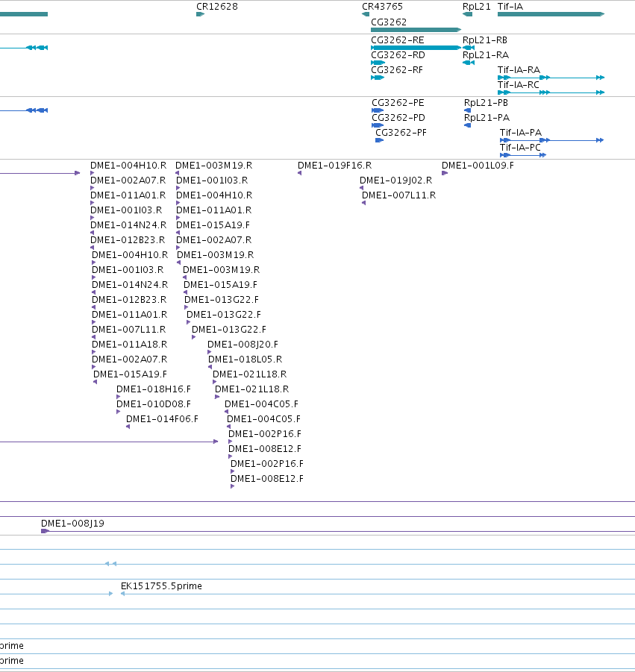The width and height of the screenshot is (635, 672).
Task: Open the DME1-019J02.R feature
Action: coord(361,188)
